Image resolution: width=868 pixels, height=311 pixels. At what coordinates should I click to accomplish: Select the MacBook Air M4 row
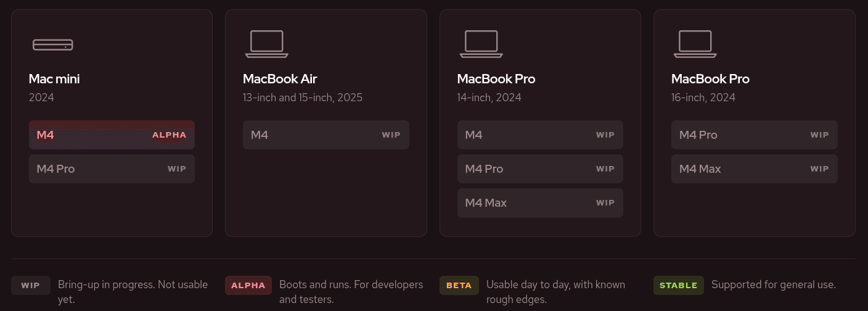coord(326,135)
